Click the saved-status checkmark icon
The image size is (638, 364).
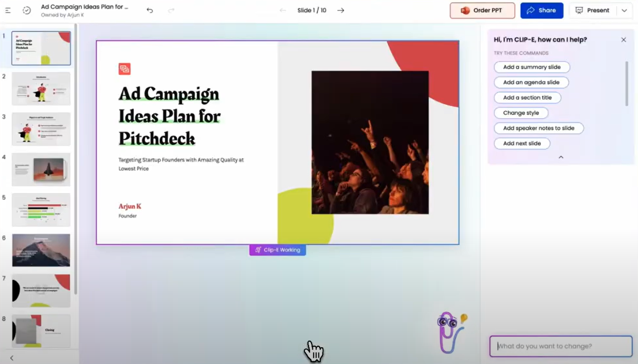pos(27,10)
